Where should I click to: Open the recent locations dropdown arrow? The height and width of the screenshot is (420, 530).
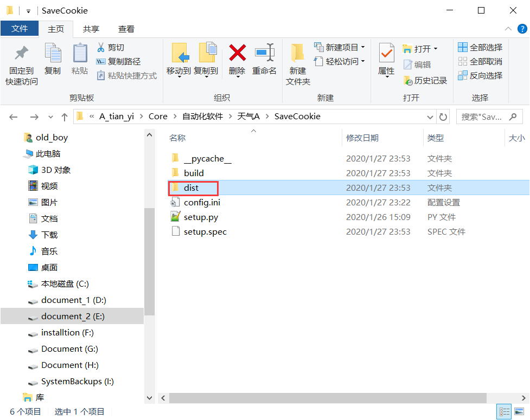coord(50,117)
